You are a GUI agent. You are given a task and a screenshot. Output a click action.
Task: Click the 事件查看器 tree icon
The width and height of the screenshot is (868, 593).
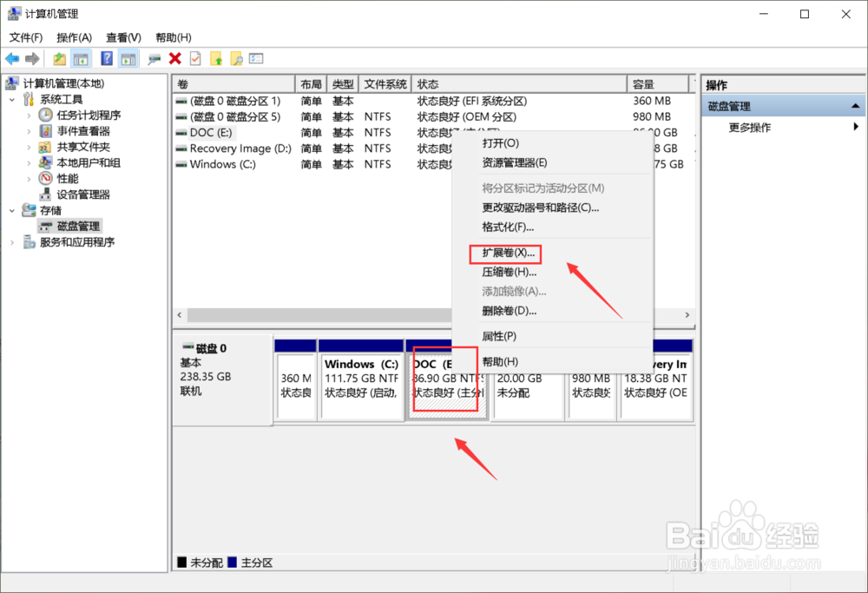(45, 131)
